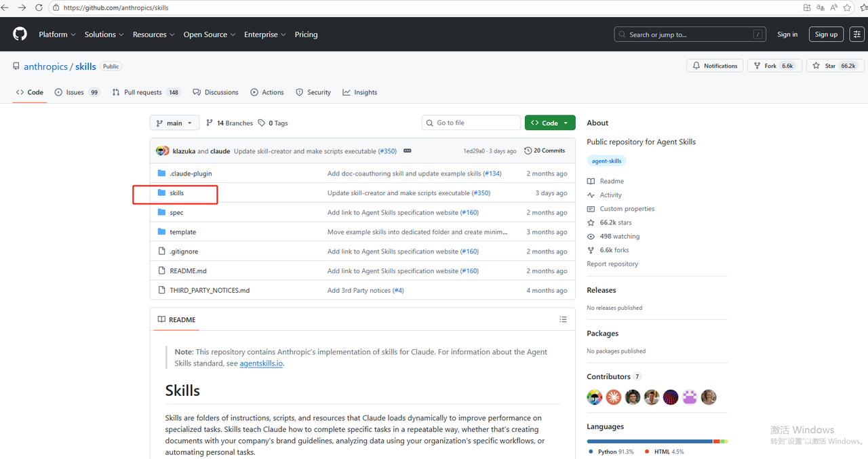Open the main branch selector dropdown
868x459 pixels.
[175, 123]
